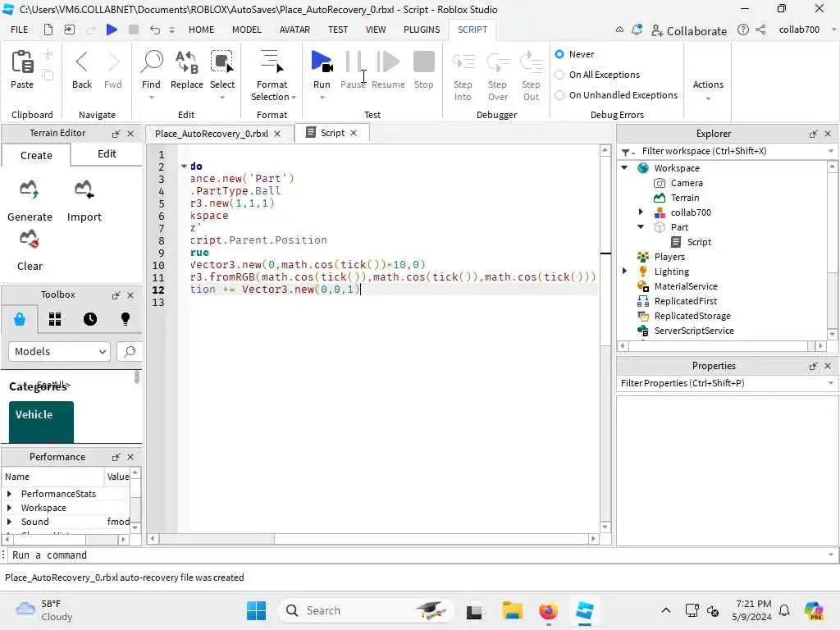The width and height of the screenshot is (840, 630).
Task: Click the script editor horizontal scrollbar thumb
Action: [x=217, y=539]
